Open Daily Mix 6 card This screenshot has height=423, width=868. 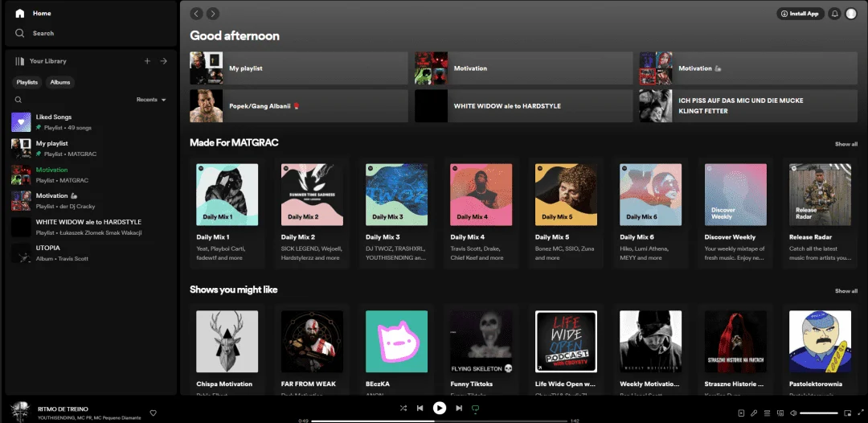[650, 212]
